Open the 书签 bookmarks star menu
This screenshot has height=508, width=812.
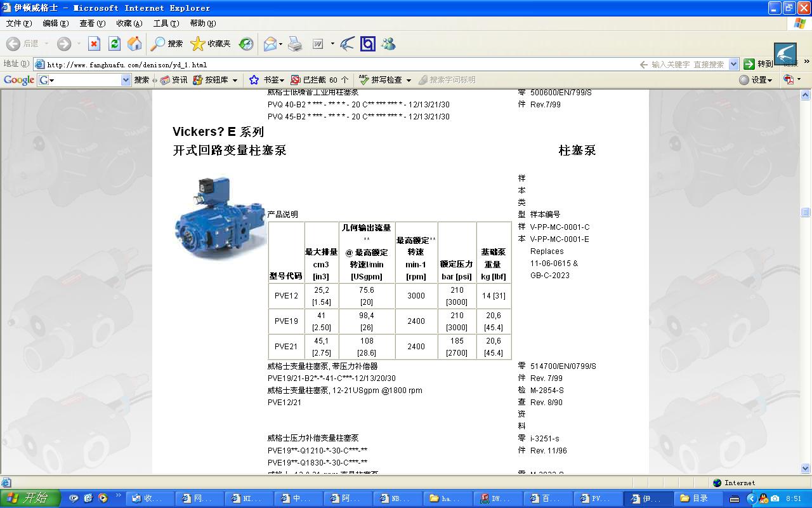(266, 80)
